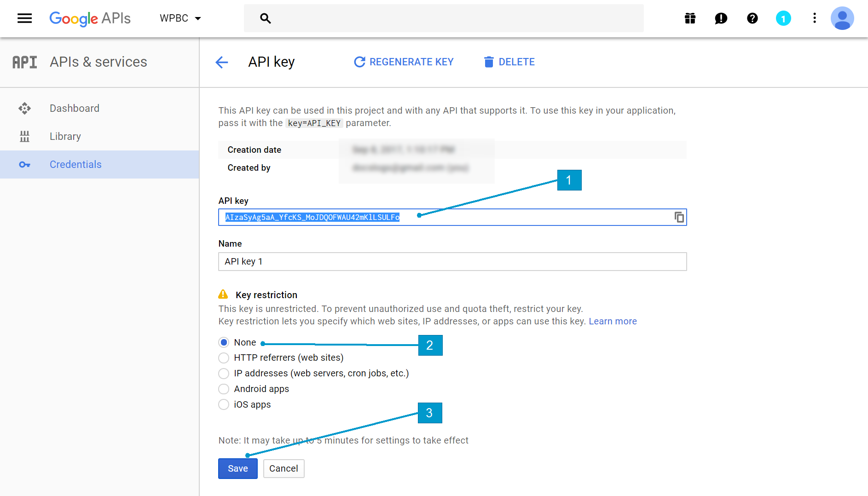Viewport: 868px width, 496px height.
Task: Open the feedback alert icon
Action: coord(721,18)
